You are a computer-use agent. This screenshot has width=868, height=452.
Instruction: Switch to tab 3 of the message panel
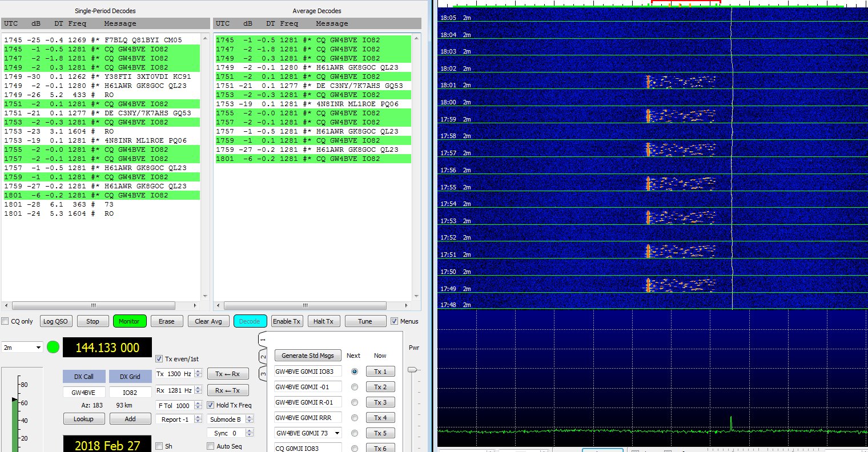tap(263, 374)
